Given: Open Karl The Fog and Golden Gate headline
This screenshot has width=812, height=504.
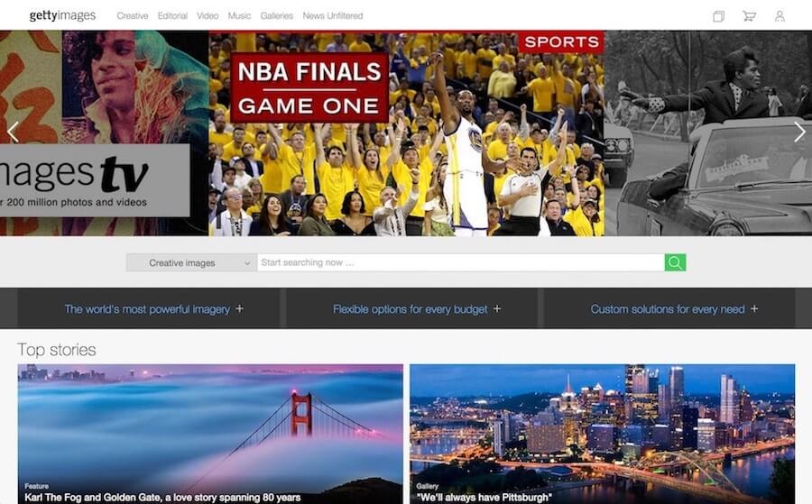Looking at the screenshot, I should pos(162,498).
